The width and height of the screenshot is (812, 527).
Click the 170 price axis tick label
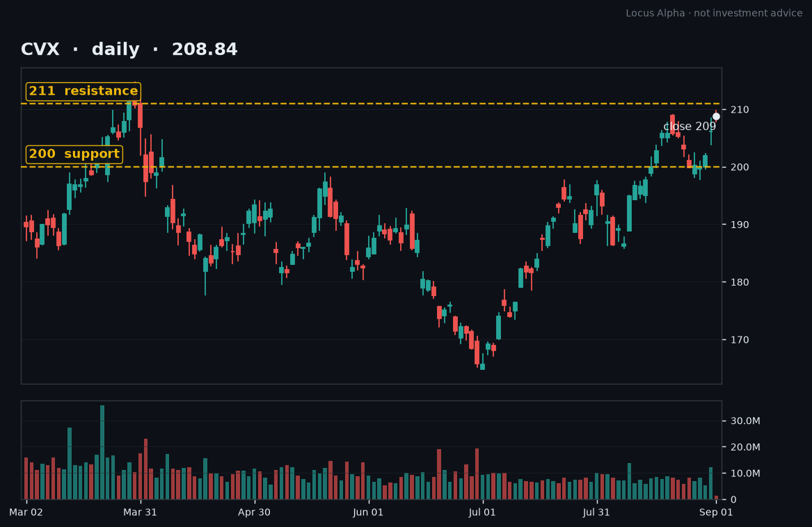(x=740, y=339)
